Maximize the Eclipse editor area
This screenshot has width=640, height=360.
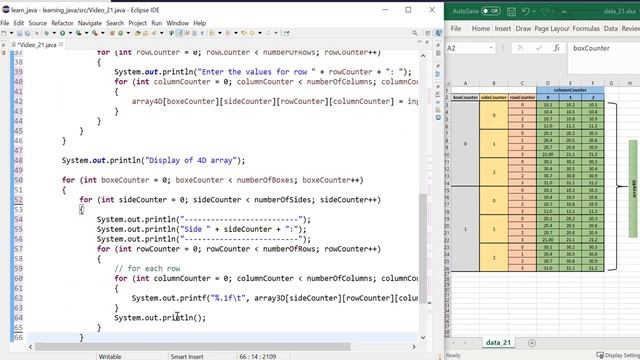(427, 42)
